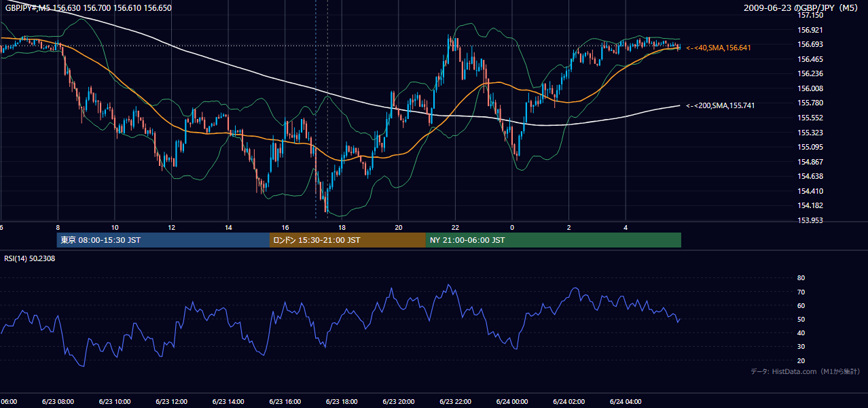The height and width of the screenshot is (408, 868).
Task: Click the '6/23 22:00' bottom time label
Action: (455, 402)
